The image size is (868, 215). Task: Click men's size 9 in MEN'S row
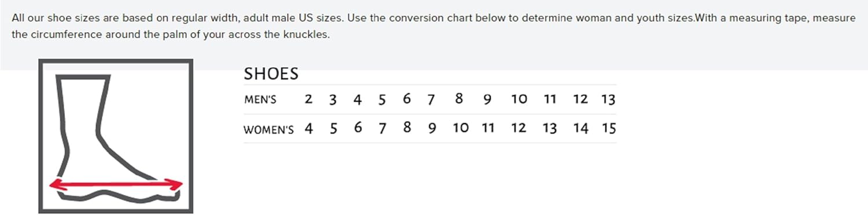487,99
